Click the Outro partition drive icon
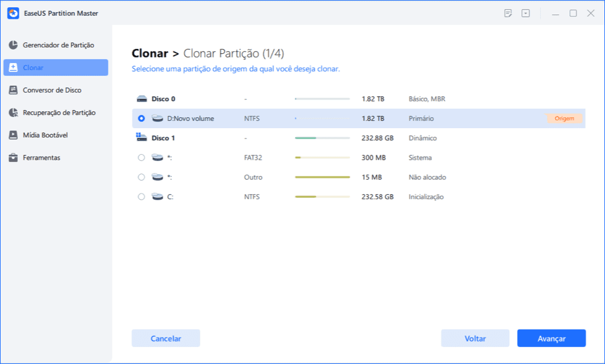The height and width of the screenshot is (364, 605). [x=157, y=177]
